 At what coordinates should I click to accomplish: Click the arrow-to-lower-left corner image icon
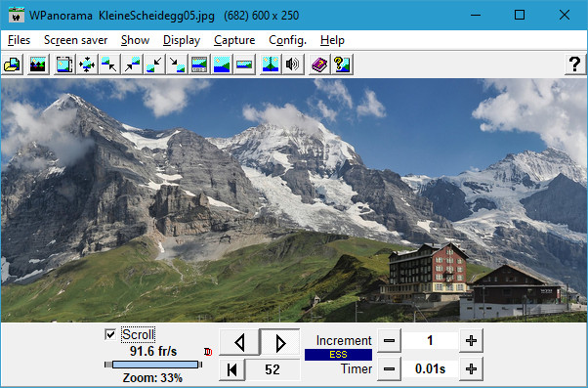click(x=154, y=65)
